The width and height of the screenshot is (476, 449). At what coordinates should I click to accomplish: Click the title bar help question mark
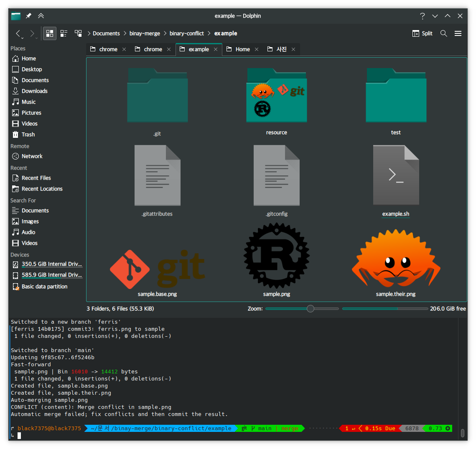pyautogui.click(x=422, y=16)
